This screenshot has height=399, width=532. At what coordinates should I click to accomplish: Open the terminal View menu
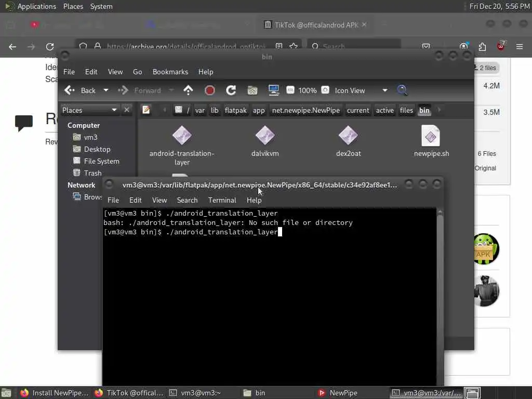point(159,200)
